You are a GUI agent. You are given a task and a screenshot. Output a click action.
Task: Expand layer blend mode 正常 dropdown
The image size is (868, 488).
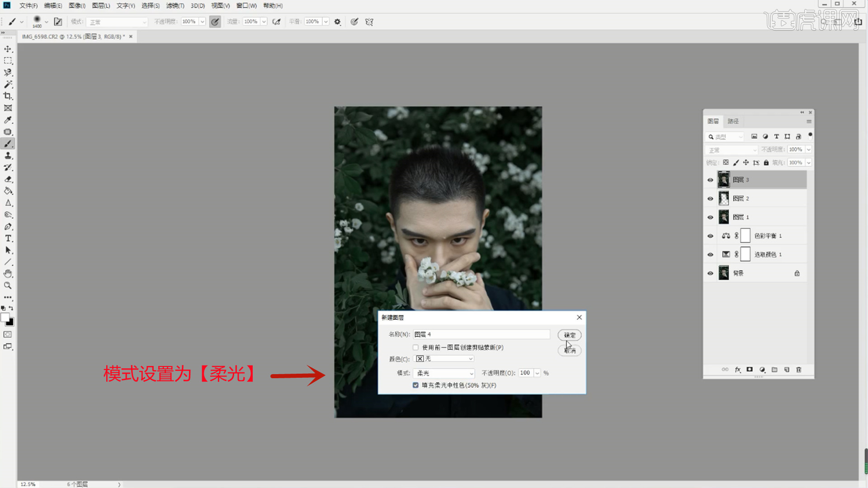[731, 150]
